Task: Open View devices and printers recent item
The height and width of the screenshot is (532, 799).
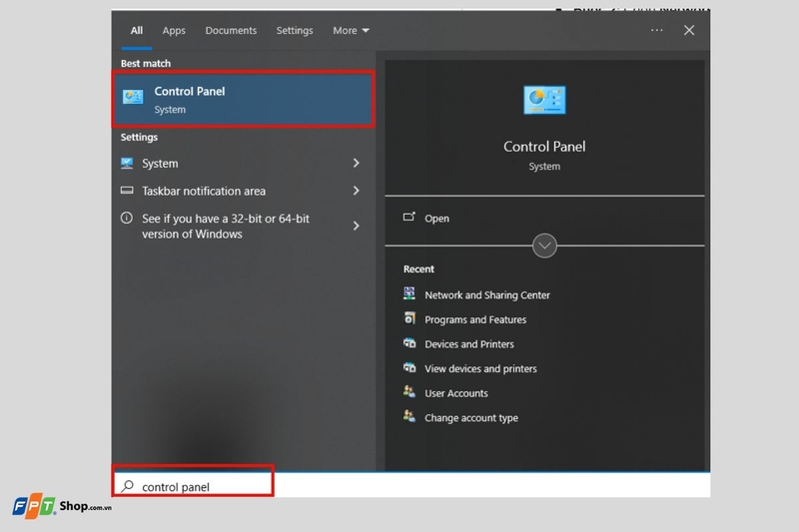Action: [x=480, y=368]
